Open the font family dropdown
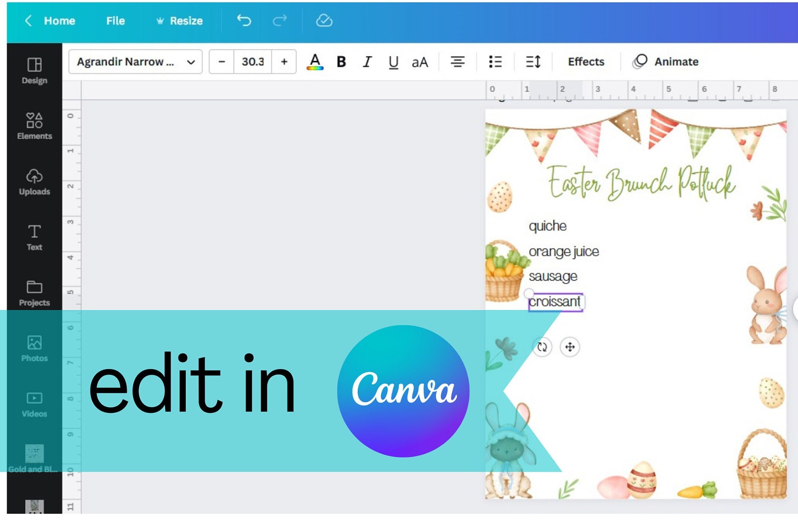Screen dimensions: 798x532 (x=135, y=62)
